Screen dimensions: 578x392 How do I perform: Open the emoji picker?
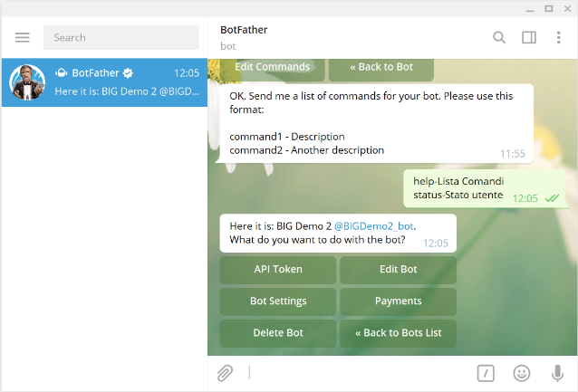522,373
